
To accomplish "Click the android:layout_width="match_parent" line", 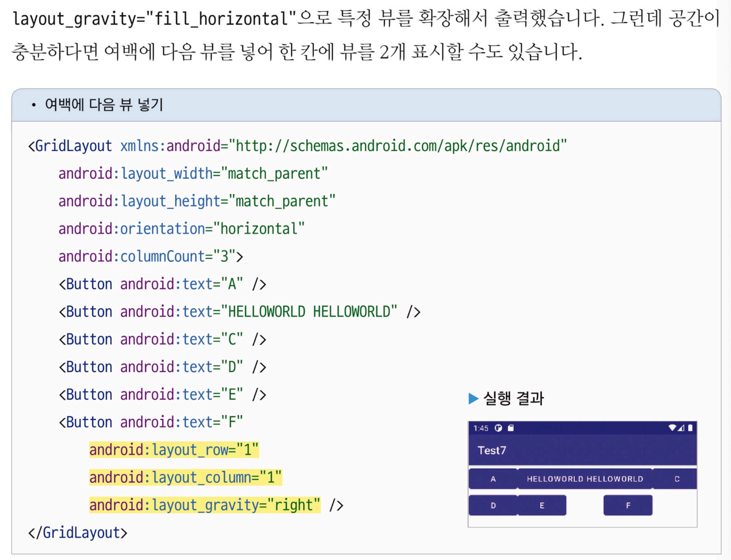I will click(x=193, y=174).
